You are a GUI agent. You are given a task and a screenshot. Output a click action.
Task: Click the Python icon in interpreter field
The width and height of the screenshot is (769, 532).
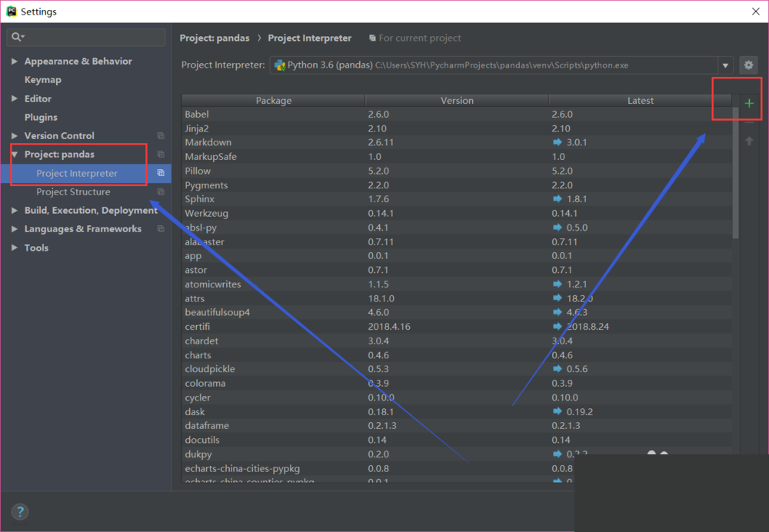[x=280, y=65]
